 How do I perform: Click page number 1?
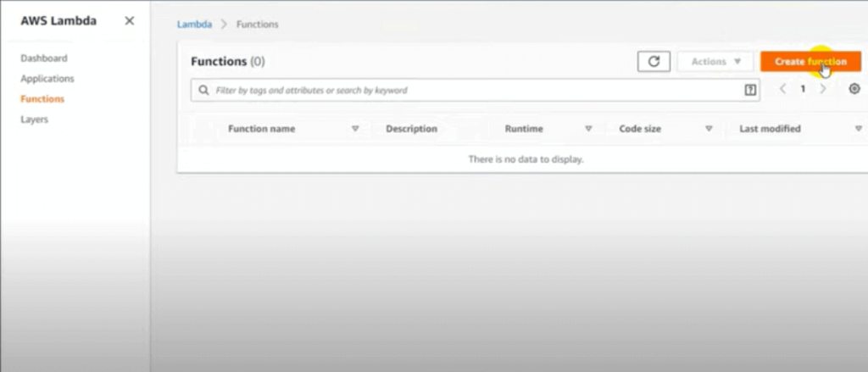click(x=803, y=89)
